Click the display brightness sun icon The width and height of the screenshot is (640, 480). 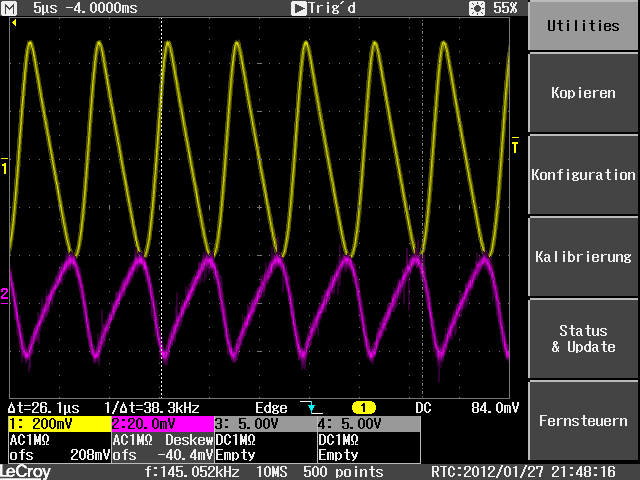coord(477,8)
